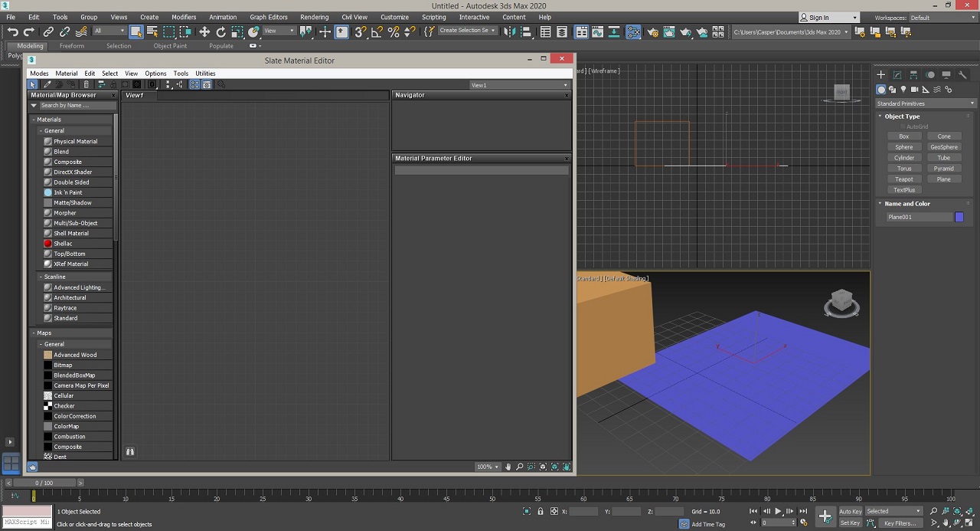
Task: Open the Rendering menu
Action: [314, 17]
